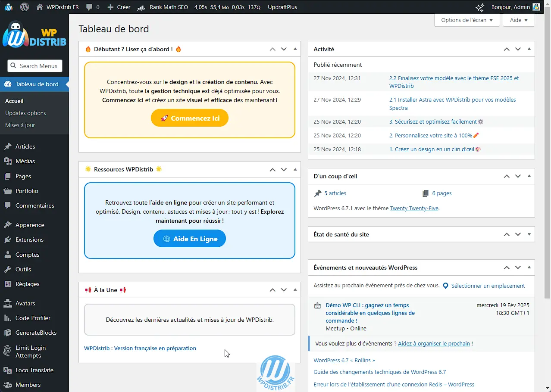Screen dimensions: 551x392
Task: Collapse the Activité widget panel
Action: pos(529,49)
